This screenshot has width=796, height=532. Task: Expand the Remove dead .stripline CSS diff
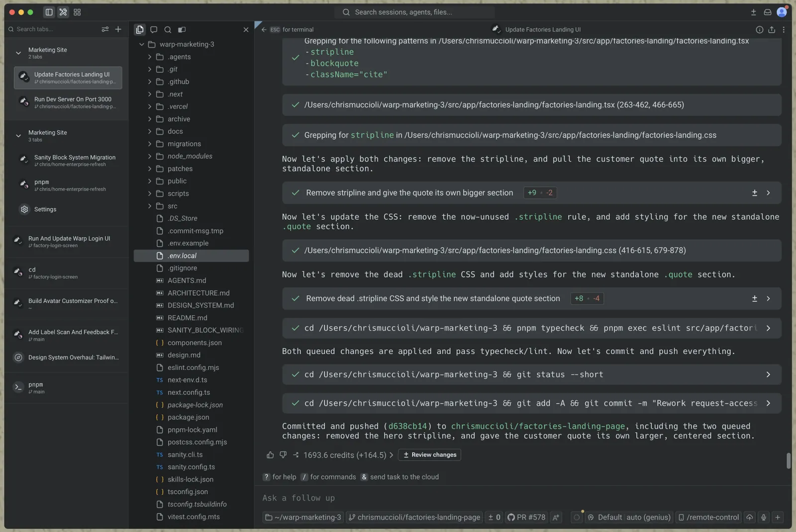pos(768,298)
